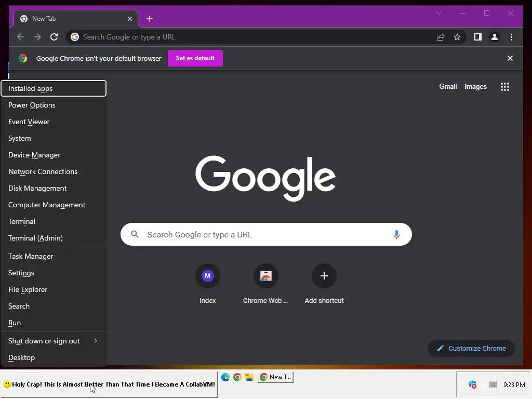
Task: Open Computer Management
Action: pos(54,205)
